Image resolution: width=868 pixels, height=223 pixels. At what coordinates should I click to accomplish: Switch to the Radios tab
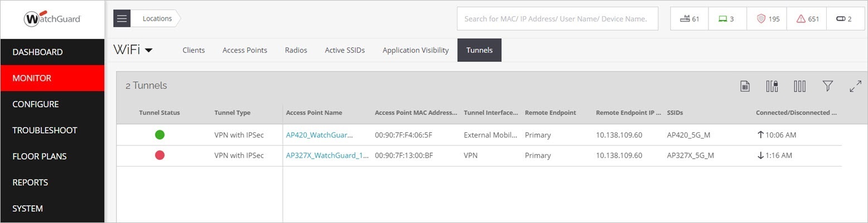[296, 50]
